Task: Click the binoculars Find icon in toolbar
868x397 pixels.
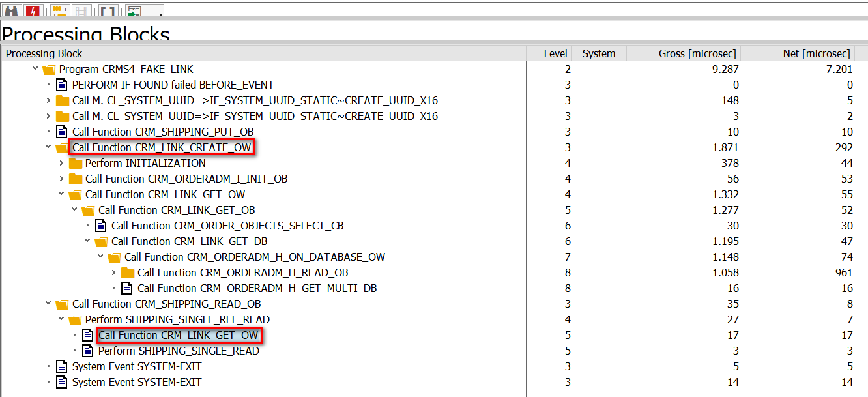Action: pos(12,10)
